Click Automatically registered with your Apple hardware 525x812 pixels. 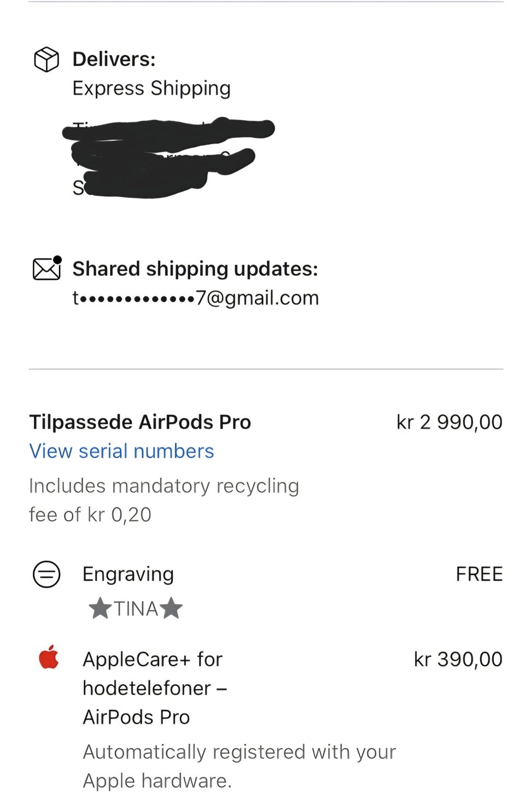(x=240, y=766)
